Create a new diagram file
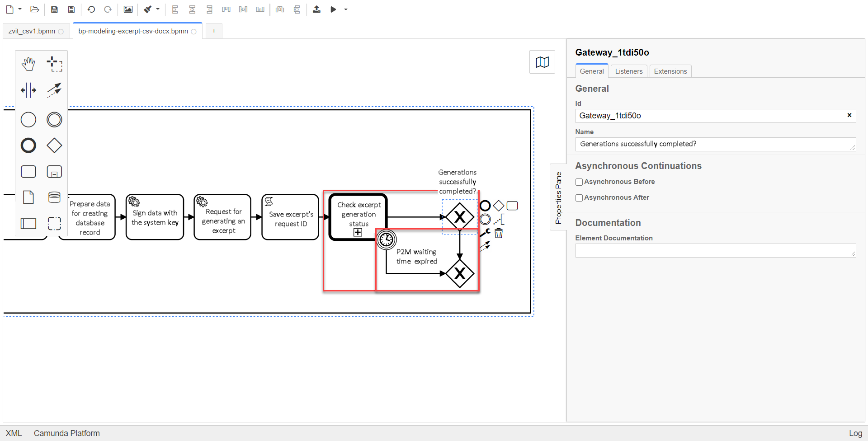The width and height of the screenshot is (868, 441). tap(9, 9)
